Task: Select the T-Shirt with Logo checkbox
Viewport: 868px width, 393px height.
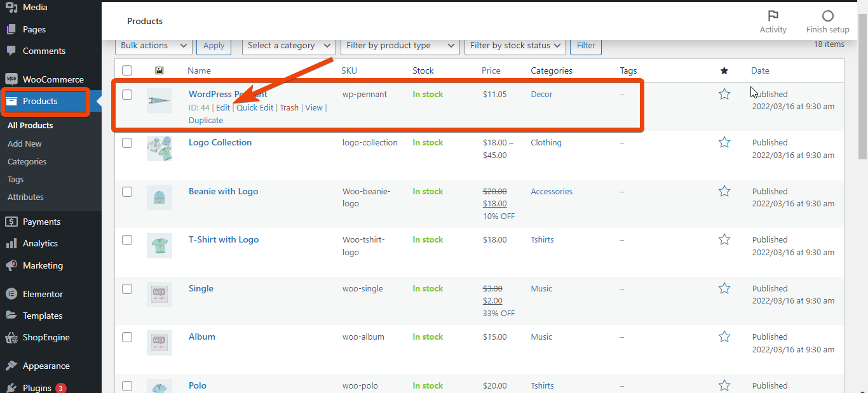Action: 127,240
